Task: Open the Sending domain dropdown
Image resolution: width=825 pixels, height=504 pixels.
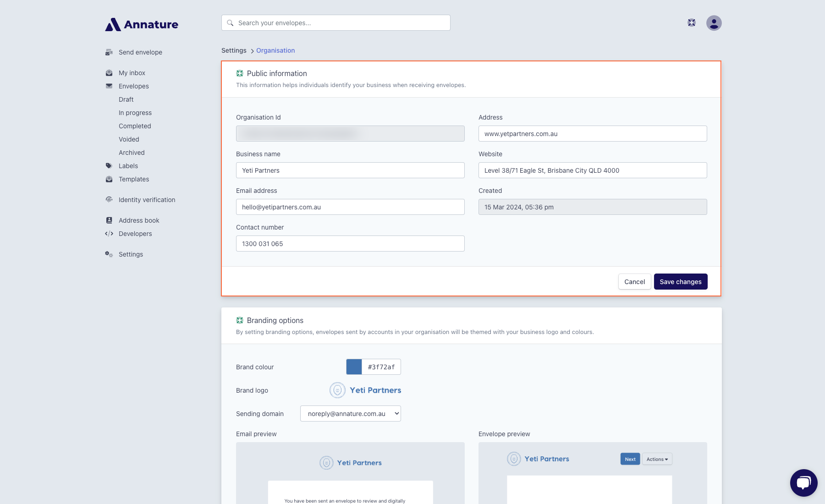Action: pyautogui.click(x=351, y=414)
